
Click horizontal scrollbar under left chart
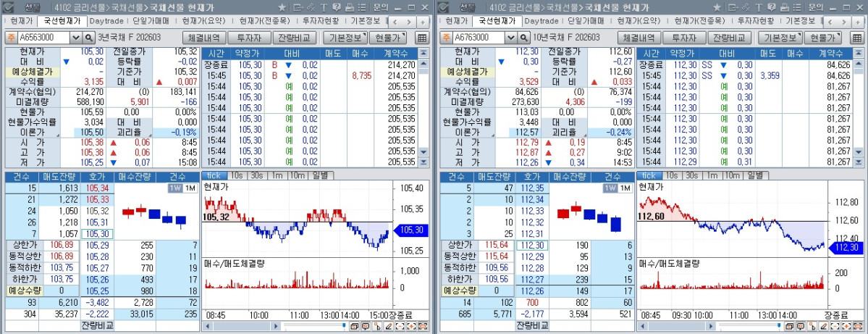[x=241, y=326]
